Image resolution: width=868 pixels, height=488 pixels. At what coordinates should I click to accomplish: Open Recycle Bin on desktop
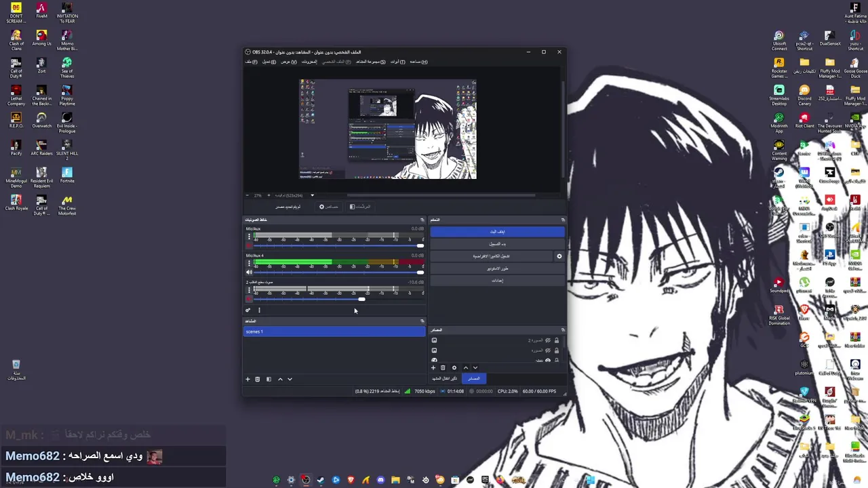tap(16, 370)
